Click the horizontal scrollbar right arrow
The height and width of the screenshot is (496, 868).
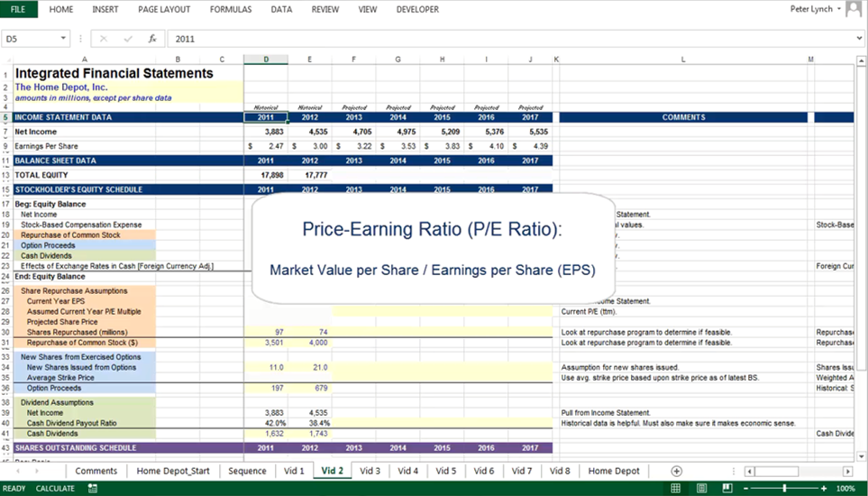pyautogui.click(x=847, y=472)
